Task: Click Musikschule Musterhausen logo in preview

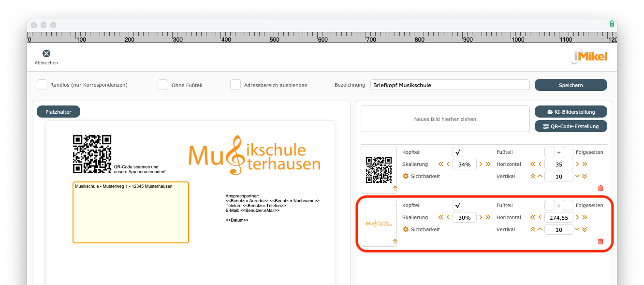Action: [254, 155]
